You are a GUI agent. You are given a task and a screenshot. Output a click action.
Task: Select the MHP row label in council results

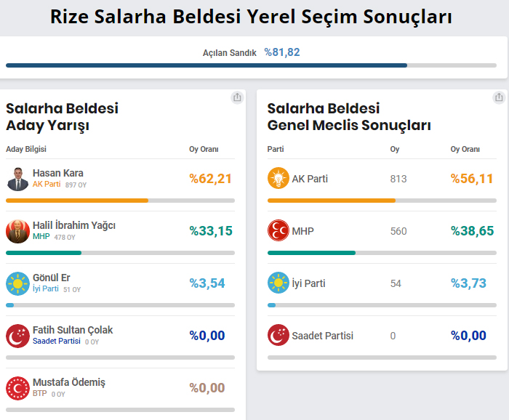[x=302, y=231]
